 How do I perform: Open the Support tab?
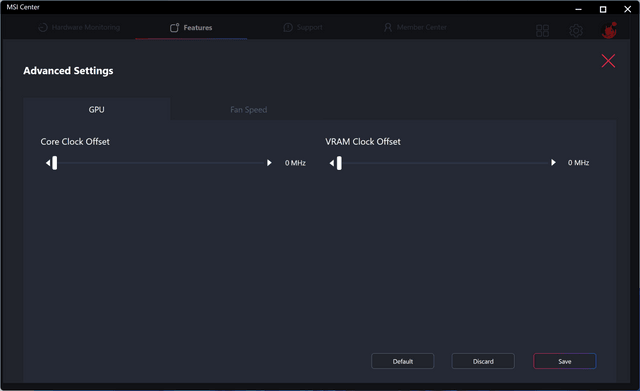tap(303, 27)
